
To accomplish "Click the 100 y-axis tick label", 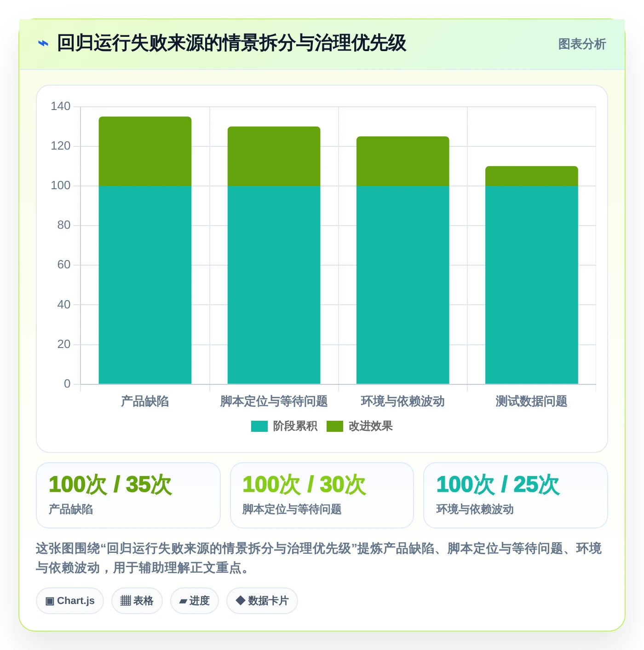I will [x=61, y=186].
